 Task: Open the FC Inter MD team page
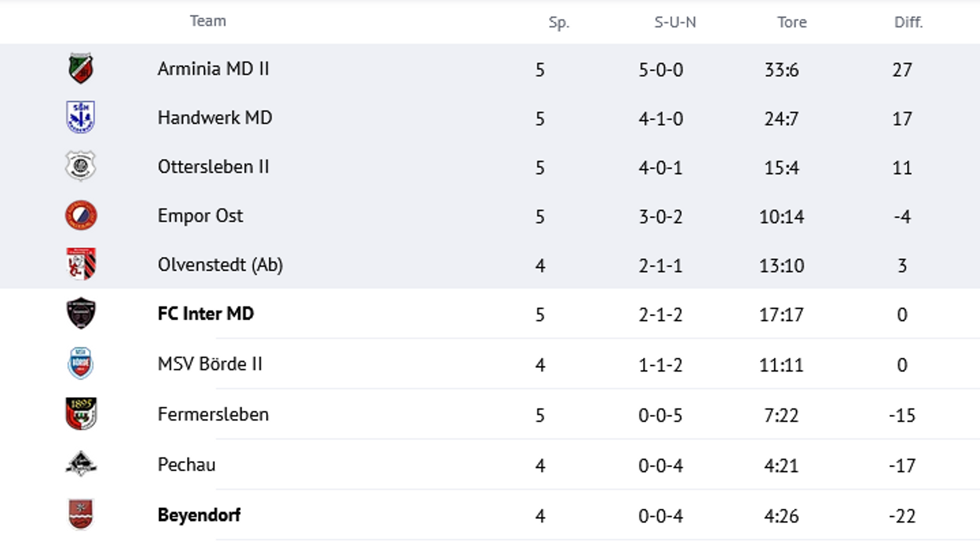[x=206, y=314]
